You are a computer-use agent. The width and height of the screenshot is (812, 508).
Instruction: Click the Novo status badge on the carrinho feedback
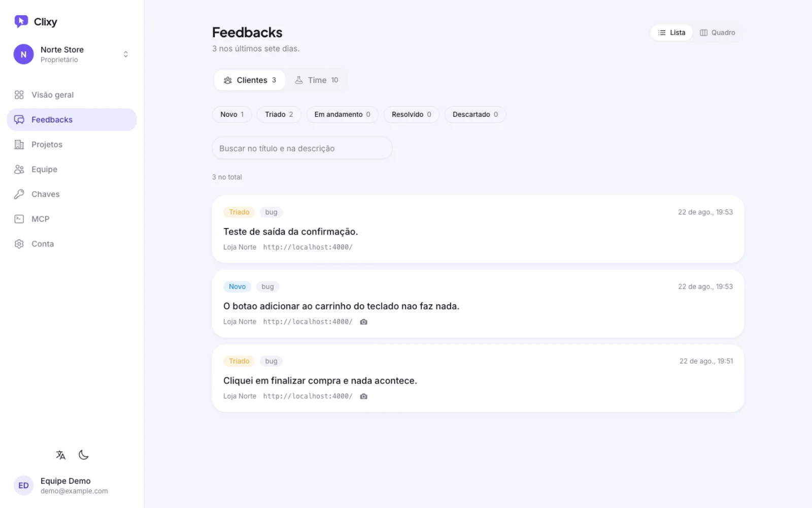[237, 287]
